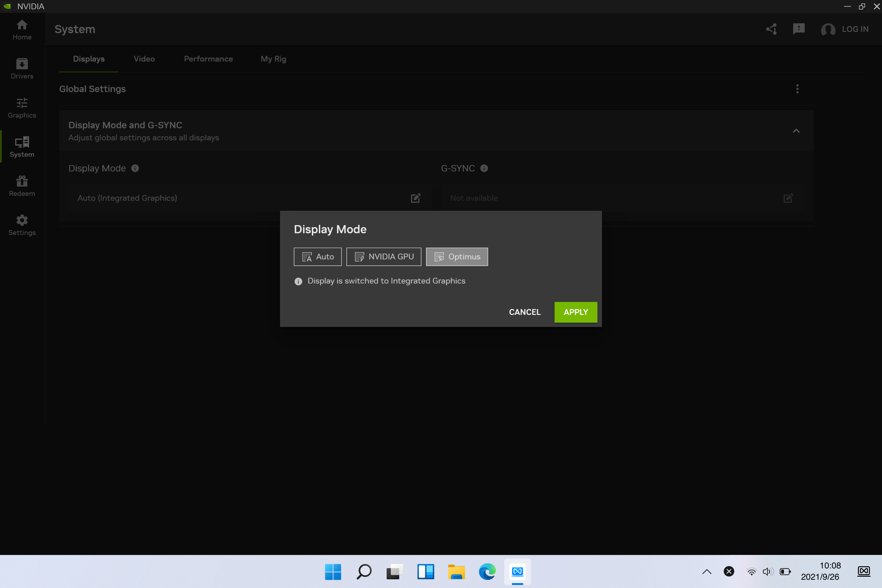
Task: Show hidden system tray icons
Action: point(707,572)
